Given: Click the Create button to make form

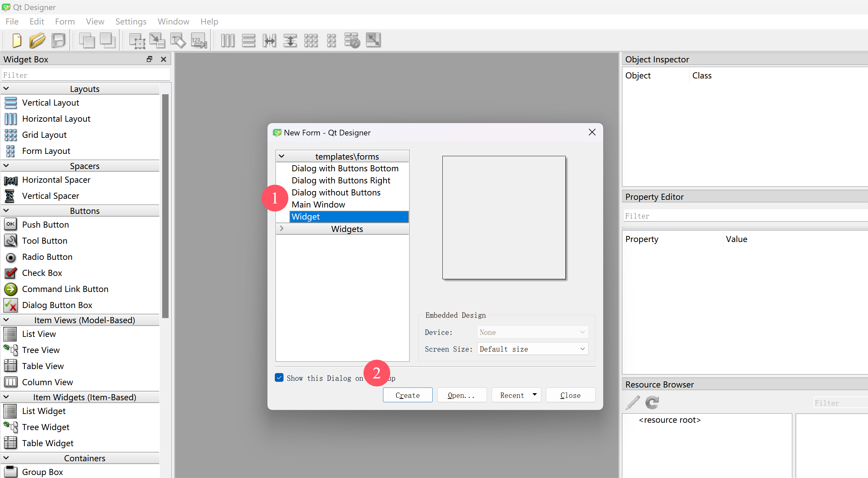Looking at the screenshot, I should pos(408,395).
